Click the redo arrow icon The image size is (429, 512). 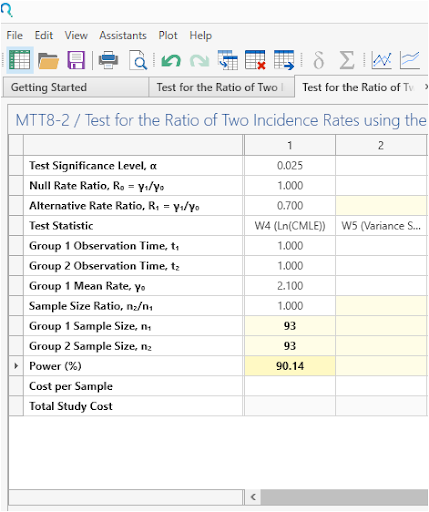(x=199, y=61)
